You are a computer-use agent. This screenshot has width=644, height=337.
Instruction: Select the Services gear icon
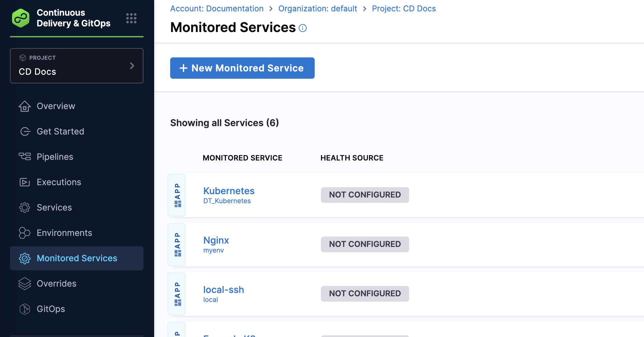(25, 208)
